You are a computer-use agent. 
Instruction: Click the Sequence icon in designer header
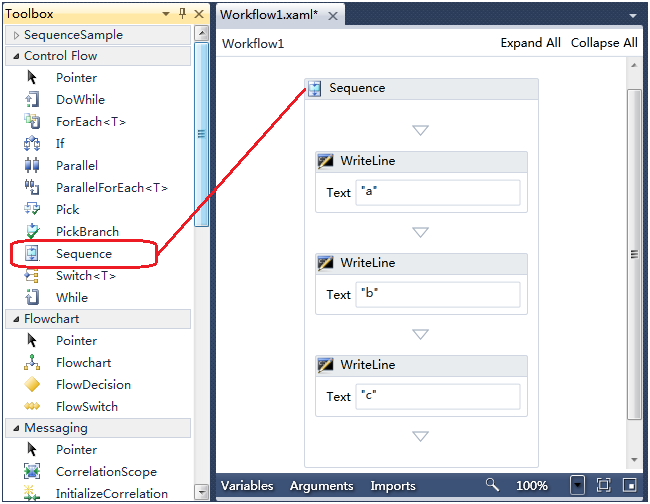point(315,89)
